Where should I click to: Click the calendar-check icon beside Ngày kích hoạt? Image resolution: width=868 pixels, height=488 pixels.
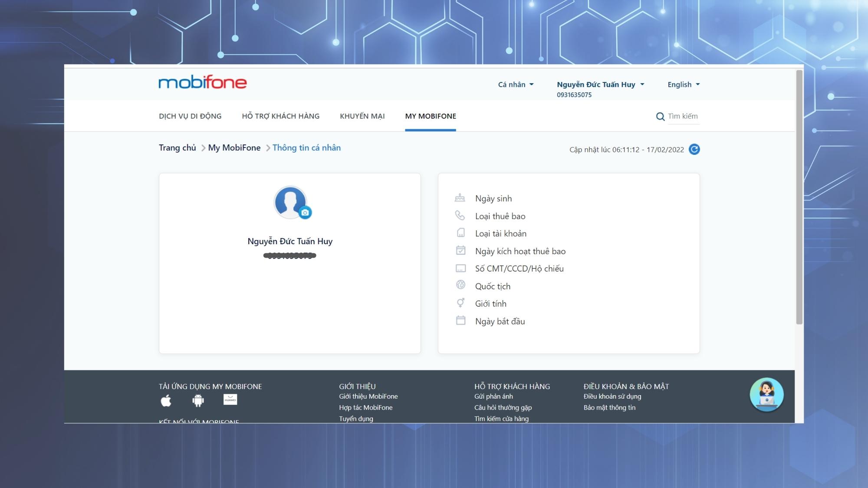460,250
